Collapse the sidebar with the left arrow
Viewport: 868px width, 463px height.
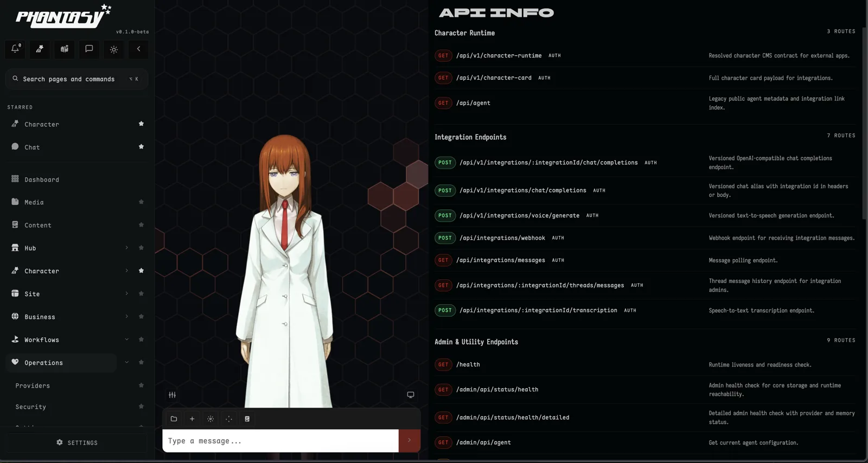[138, 49]
